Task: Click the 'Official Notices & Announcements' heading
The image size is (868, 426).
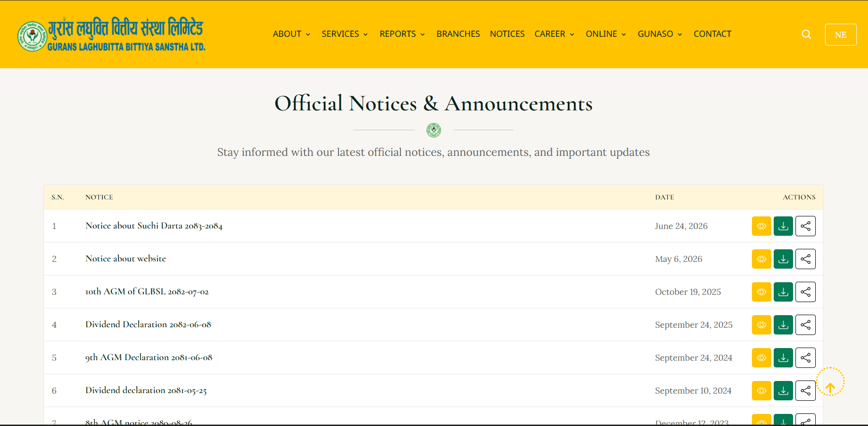Action: pyautogui.click(x=433, y=103)
